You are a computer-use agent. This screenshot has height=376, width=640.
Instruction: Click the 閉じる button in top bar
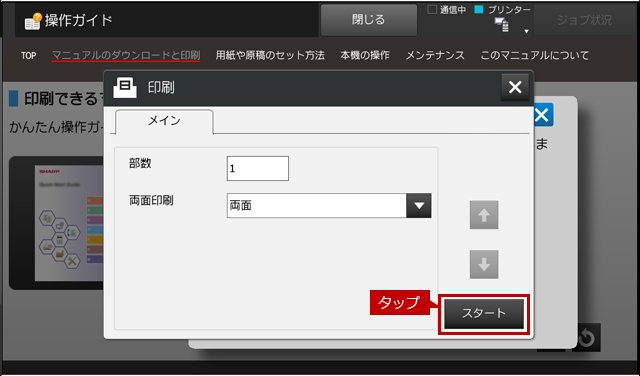click(369, 20)
